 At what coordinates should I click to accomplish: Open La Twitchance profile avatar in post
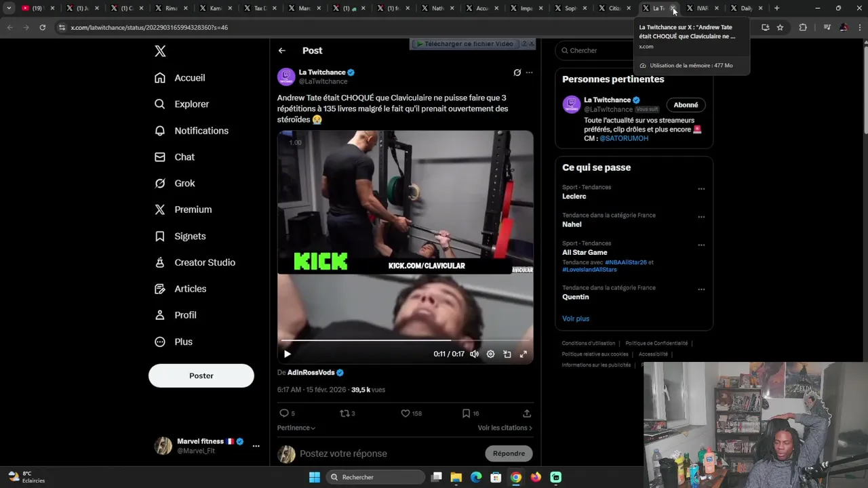(286, 77)
